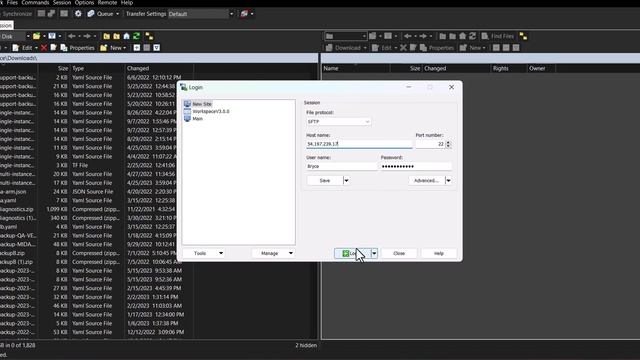This screenshot has width=640, height=360.
Task: Click the Port number field
Action: pos(430,144)
